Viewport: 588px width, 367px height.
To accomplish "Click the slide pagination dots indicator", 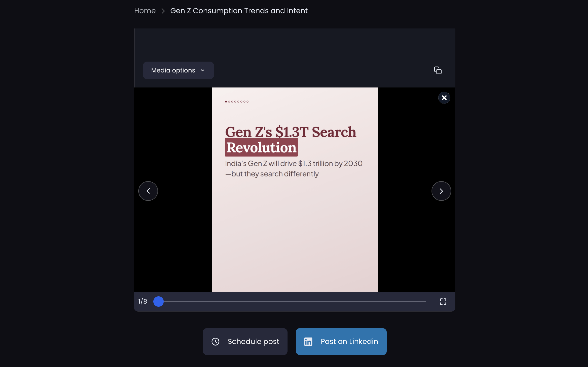I will tap(237, 102).
